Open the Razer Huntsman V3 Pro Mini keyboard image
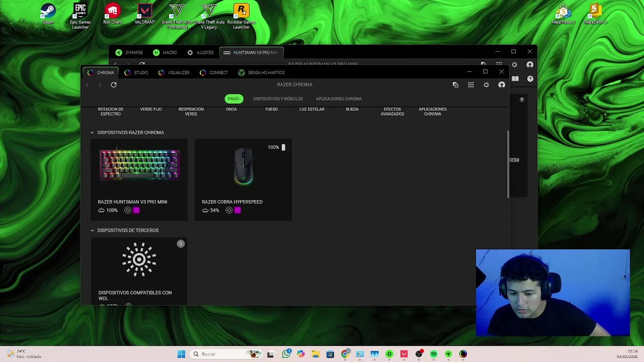The image size is (644, 362). point(139,164)
